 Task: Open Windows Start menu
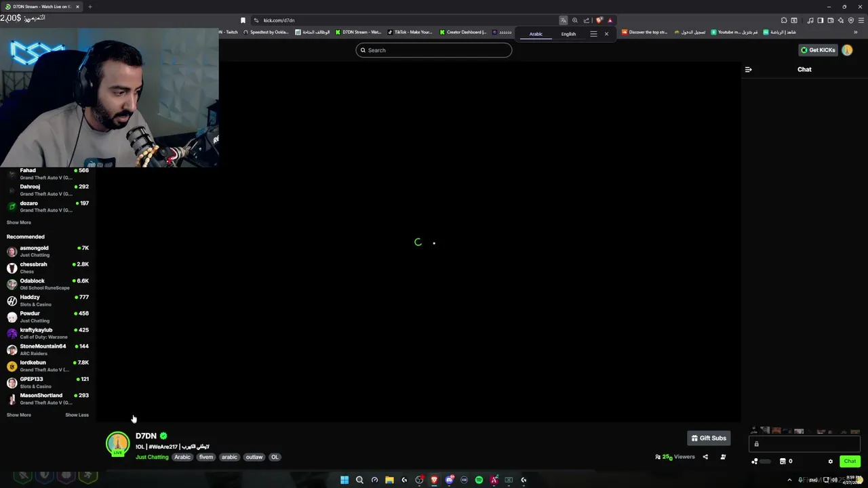point(344,480)
